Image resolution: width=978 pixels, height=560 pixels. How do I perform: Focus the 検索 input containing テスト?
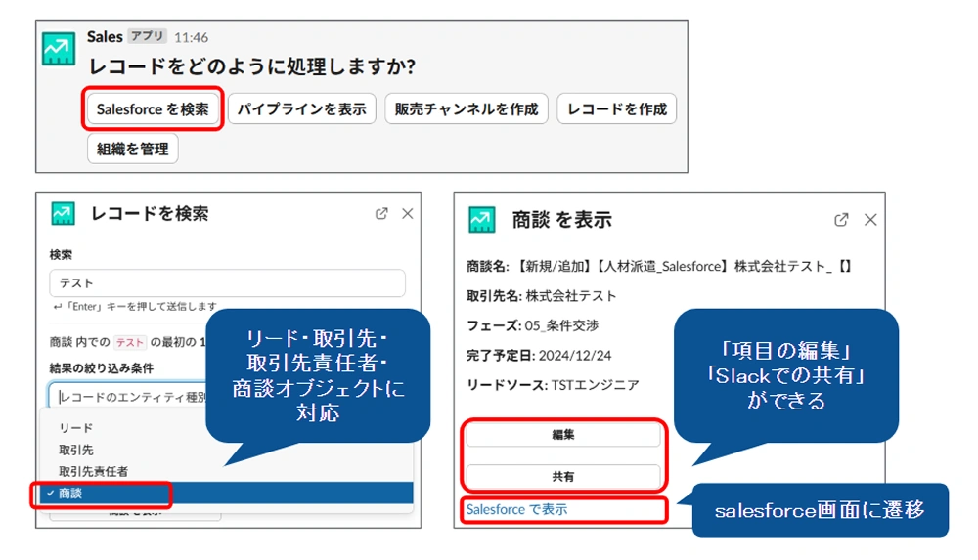(x=227, y=283)
